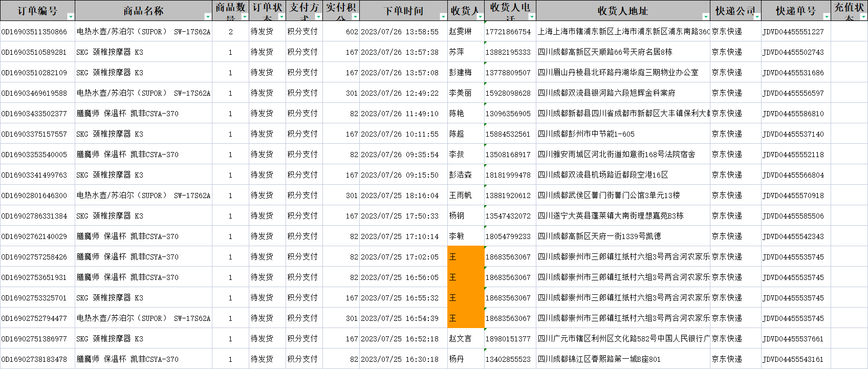
Task: Select phone number 17721866754
Action: pyautogui.click(x=508, y=32)
